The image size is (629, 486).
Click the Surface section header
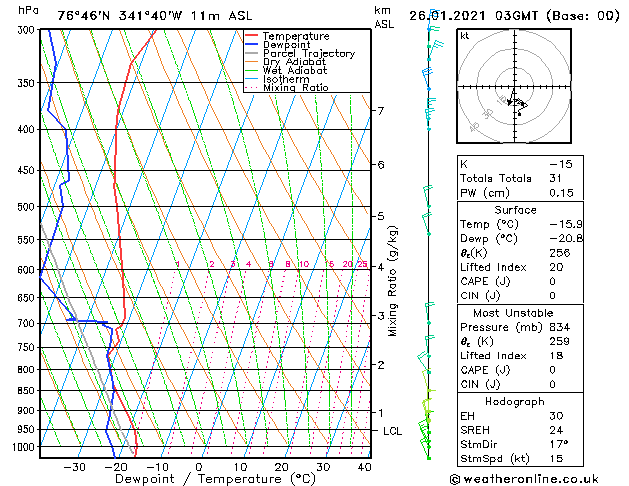coord(515,210)
